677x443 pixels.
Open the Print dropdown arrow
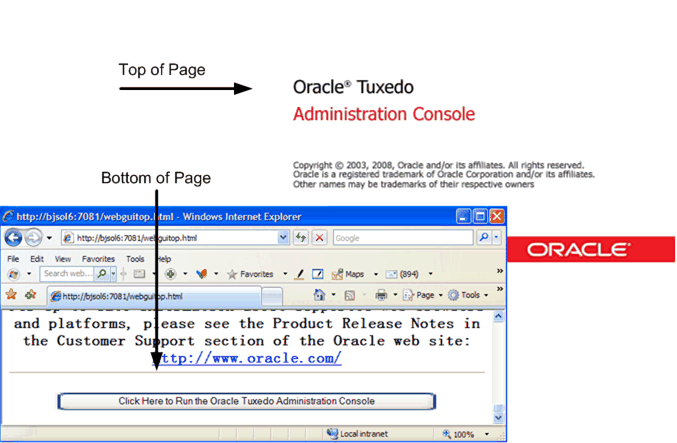coord(395,295)
